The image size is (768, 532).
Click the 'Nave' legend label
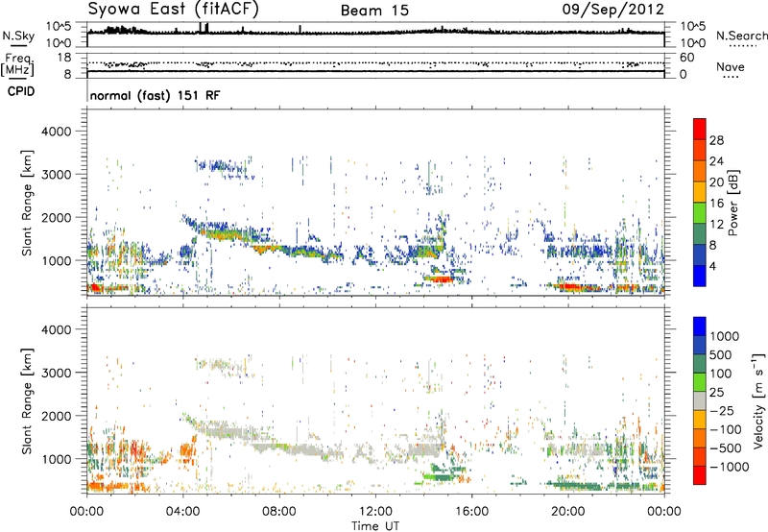tap(731, 67)
